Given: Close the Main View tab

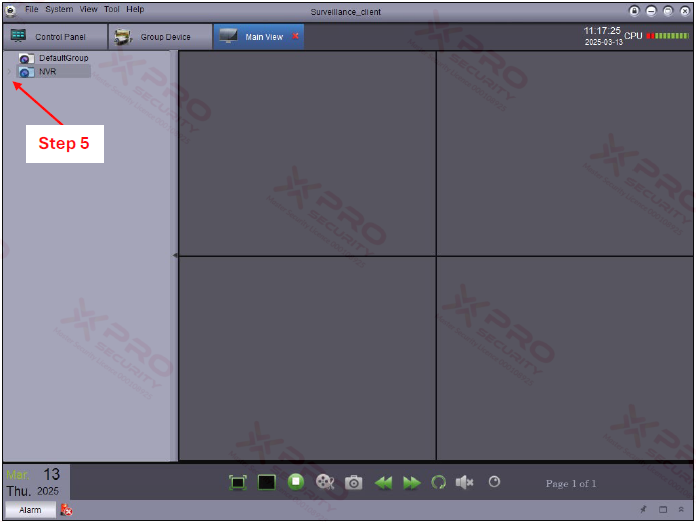Looking at the screenshot, I should point(295,36).
